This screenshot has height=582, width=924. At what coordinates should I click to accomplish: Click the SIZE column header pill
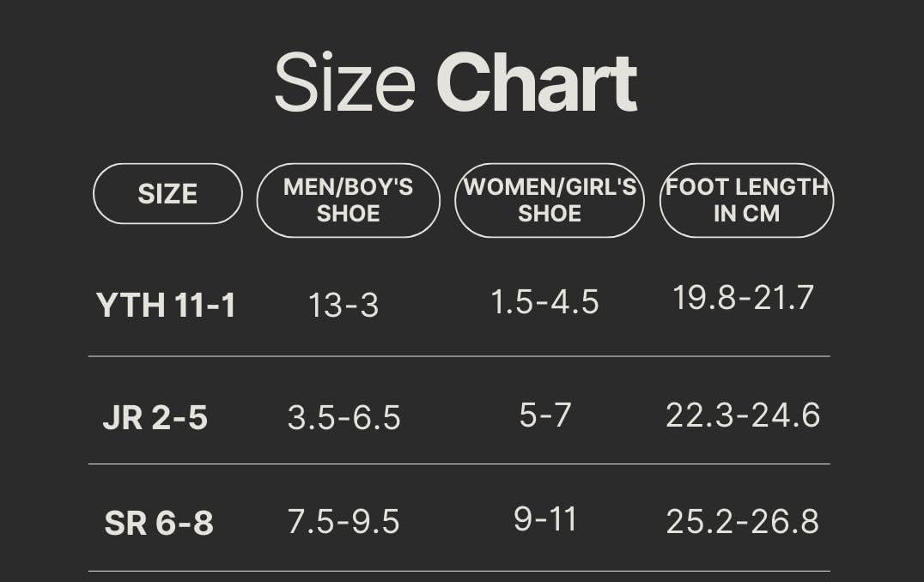[167, 194]
